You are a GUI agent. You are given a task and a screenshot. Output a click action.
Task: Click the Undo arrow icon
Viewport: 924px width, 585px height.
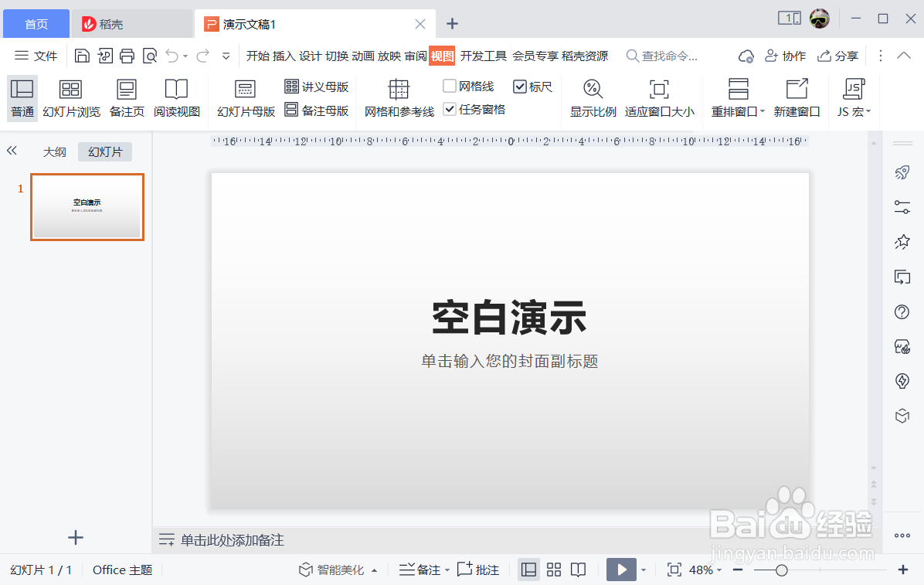(x=172, y=56)
